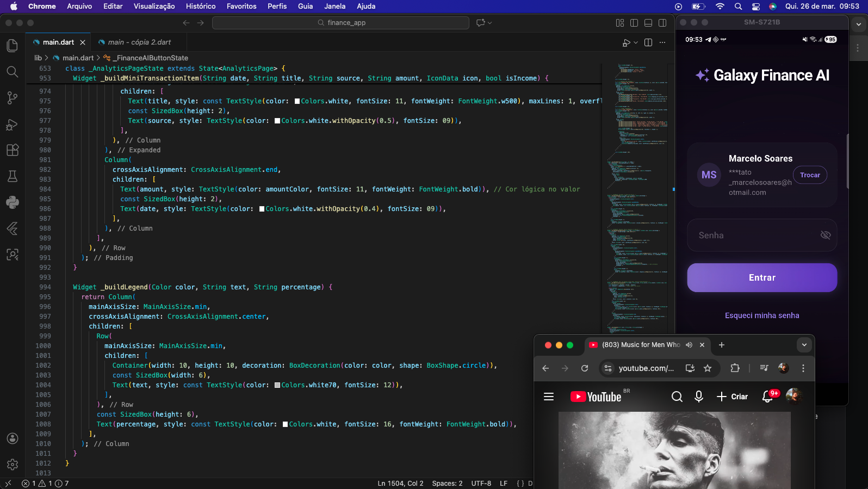Open the Histórico menu
Viewport: 868px width, 489px height.
point(201,7)
